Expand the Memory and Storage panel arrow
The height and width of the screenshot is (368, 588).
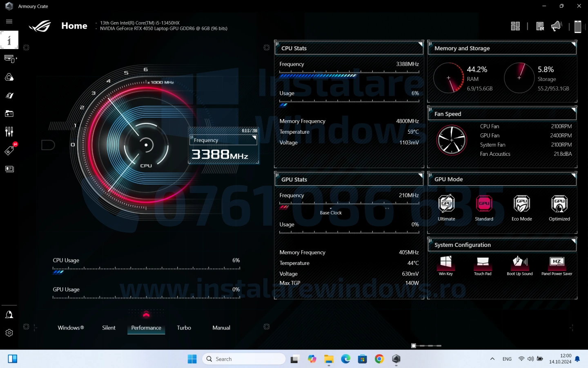point(573,44)
